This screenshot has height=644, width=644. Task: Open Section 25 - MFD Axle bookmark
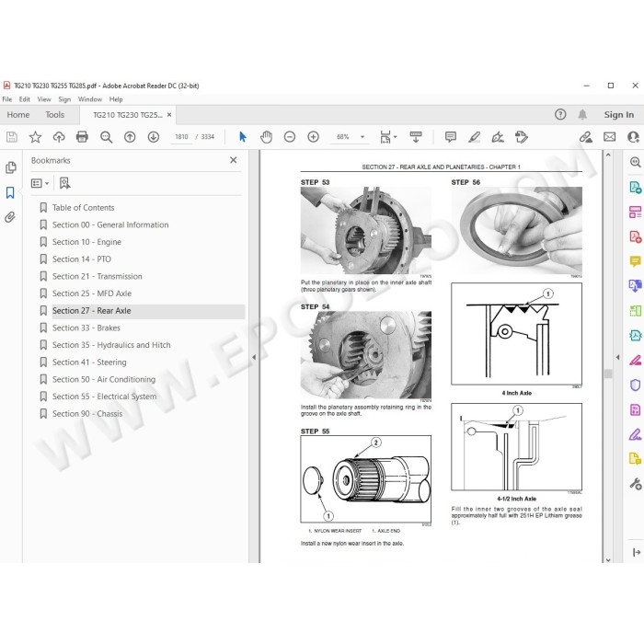coord(92,293)
